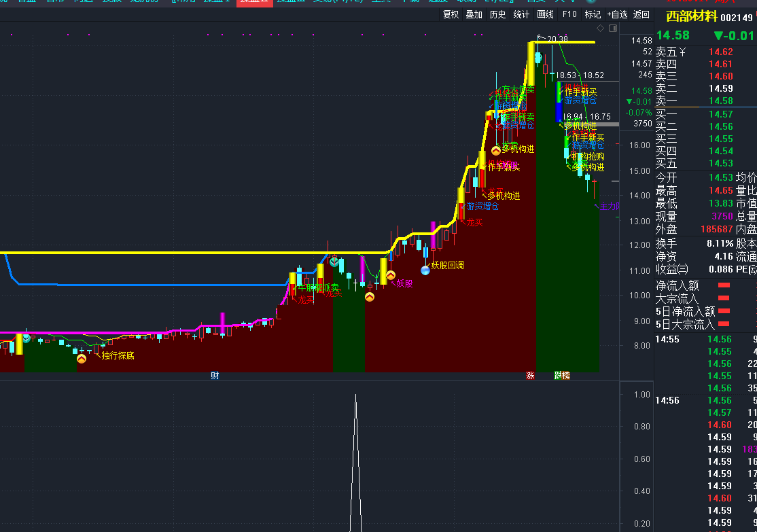Image resolution: width=757 pixels, height=532 pixels.
Task: Open the 历史 history view
Action: click(497, 14)
